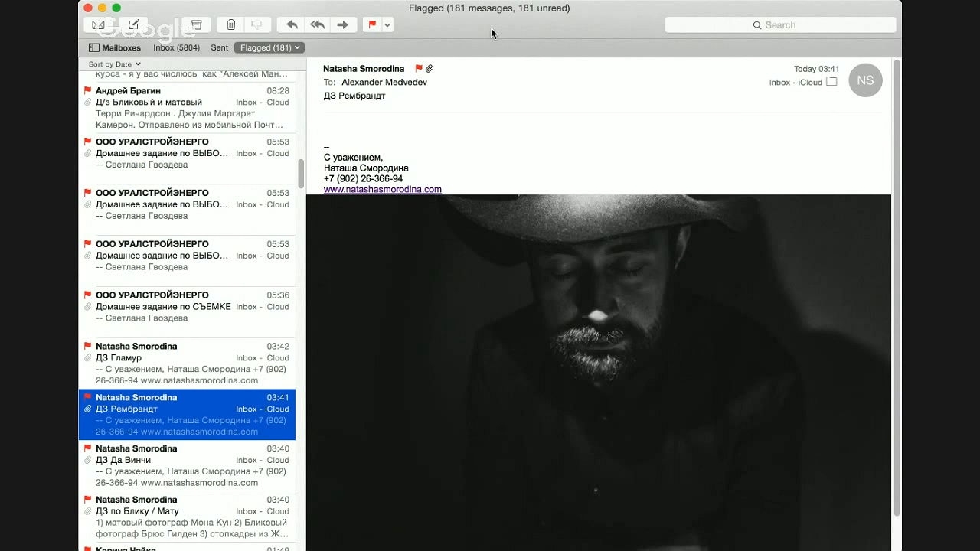The image size is (980, 551).
Task: Click the Get New Mail envelope icon
Action: [x=98, y=25]
